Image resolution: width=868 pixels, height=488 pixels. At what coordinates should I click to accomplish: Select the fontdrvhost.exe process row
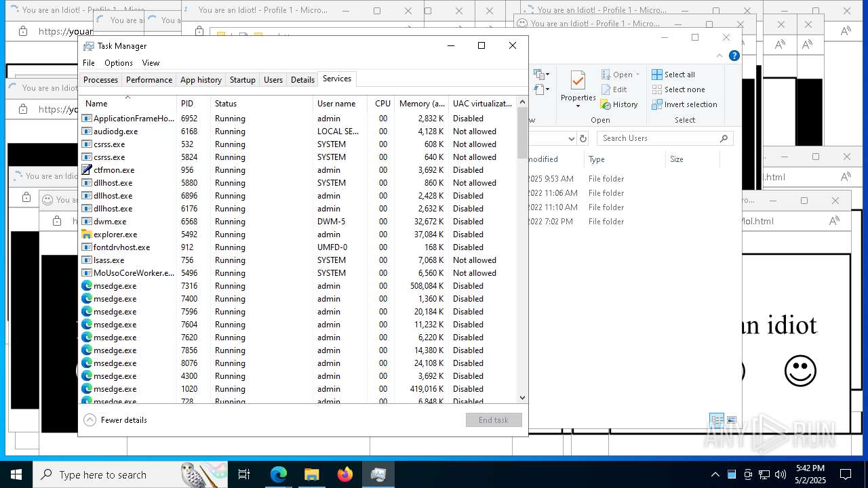[298, 247]
